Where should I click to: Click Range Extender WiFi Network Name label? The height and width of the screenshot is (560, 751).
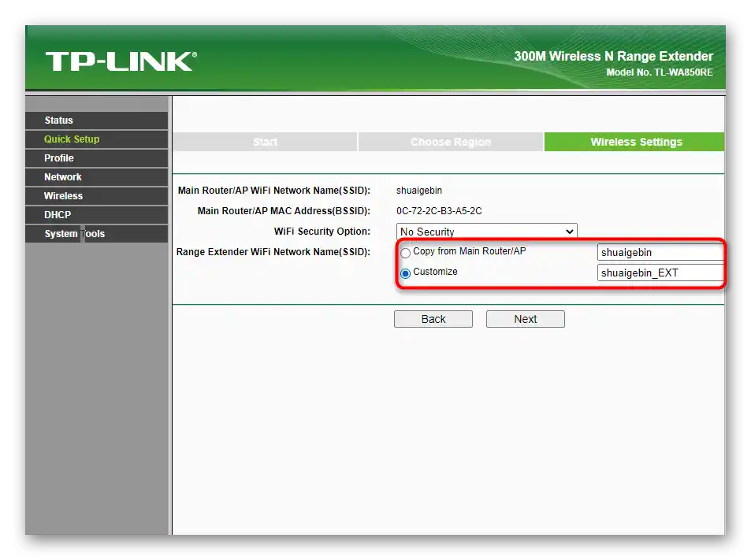pyautogui.click(x=273, y=252)
